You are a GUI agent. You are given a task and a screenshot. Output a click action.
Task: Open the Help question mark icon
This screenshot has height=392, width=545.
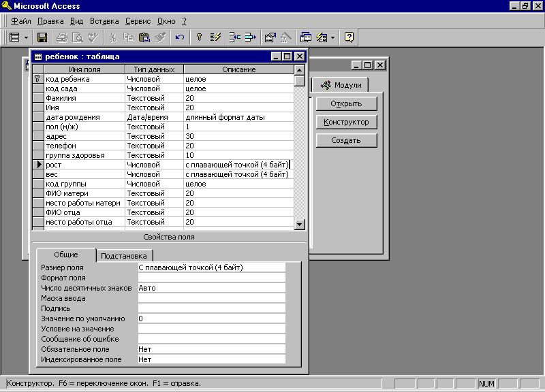349,37
